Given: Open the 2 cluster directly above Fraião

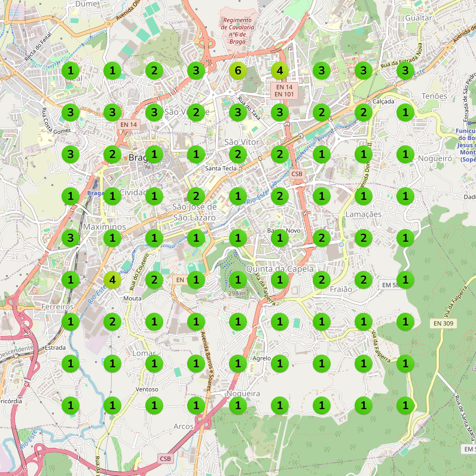Looking at the screenshot, I should coord(322,280).
